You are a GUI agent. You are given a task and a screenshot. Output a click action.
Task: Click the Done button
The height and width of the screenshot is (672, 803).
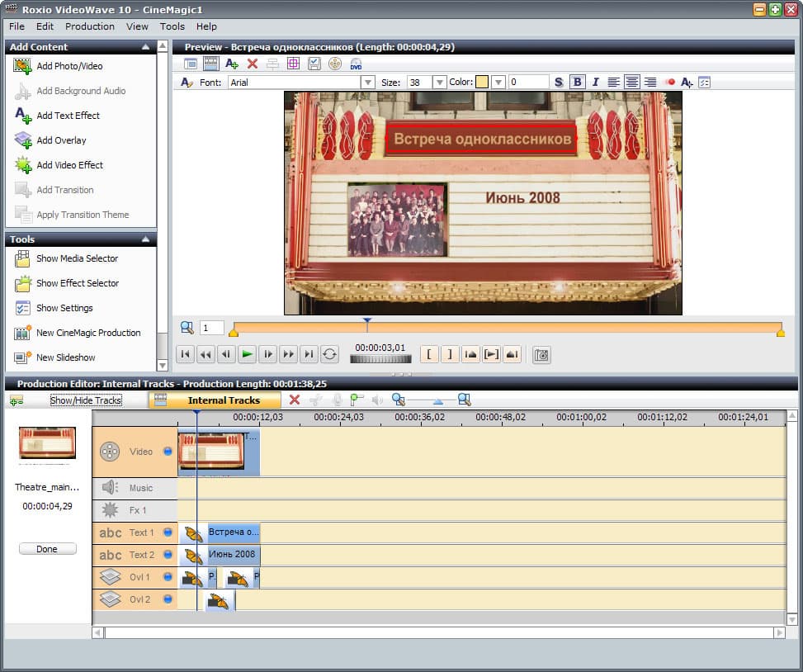(x=47, y=549)
